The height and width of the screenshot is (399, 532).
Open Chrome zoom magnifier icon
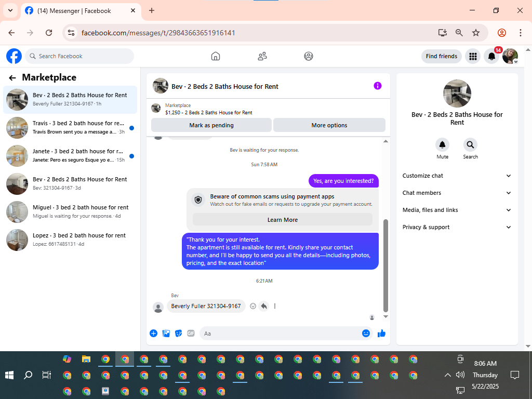[459, 33]
